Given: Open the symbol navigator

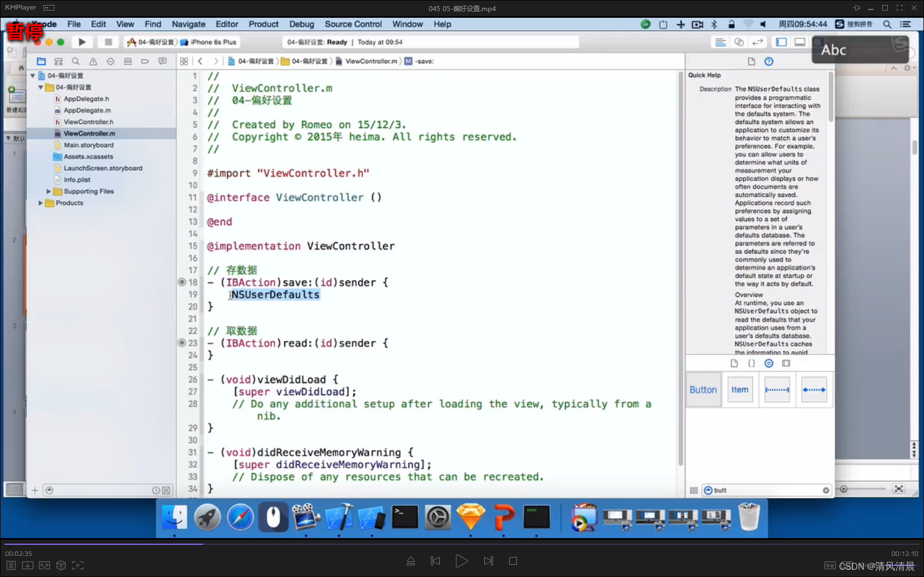Looking at the screenshot, I should (x=58, y=61).
